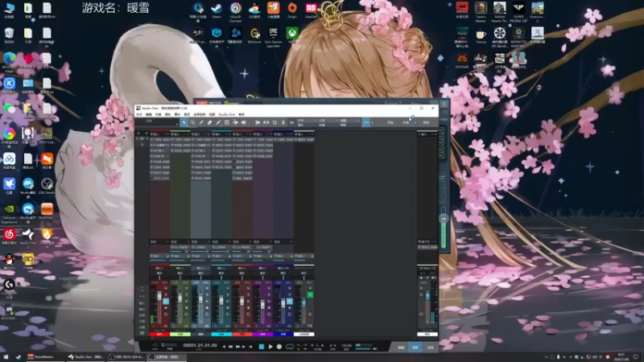The width and height of the screenshot is (644, 362).
Task: Open the 编辑 menu
Action: coord(149,114)
